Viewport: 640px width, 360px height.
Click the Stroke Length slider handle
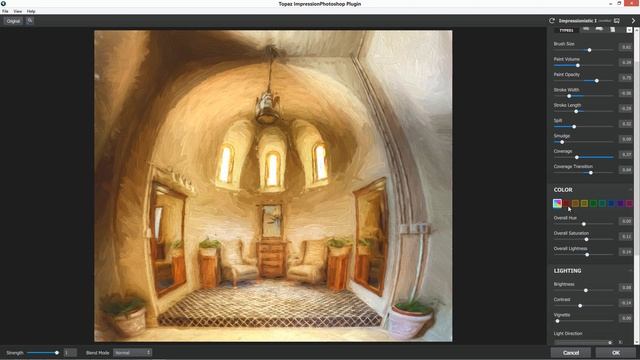tap(576, 111)
